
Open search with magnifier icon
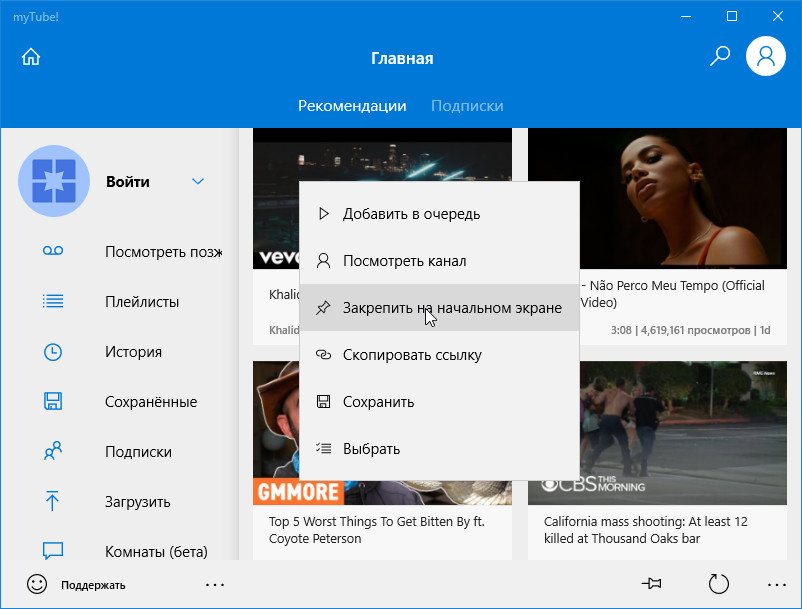click(x=720, y=56)
